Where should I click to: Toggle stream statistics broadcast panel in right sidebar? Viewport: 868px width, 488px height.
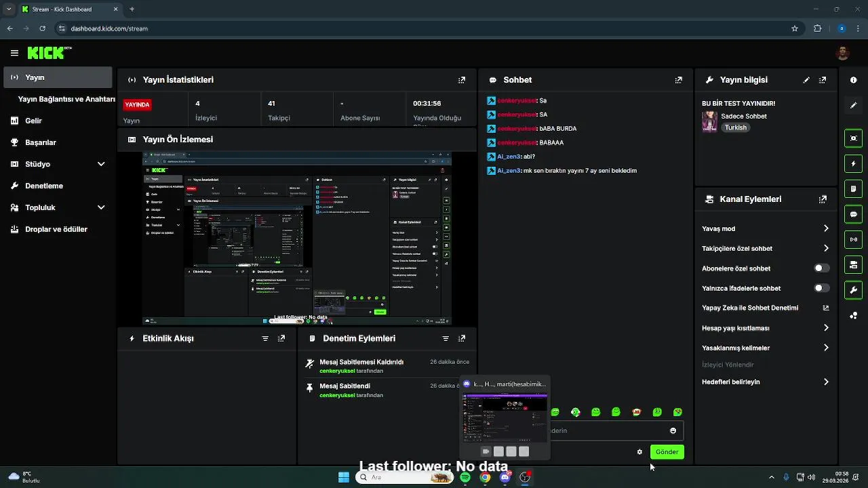click(x=853, y=239)
